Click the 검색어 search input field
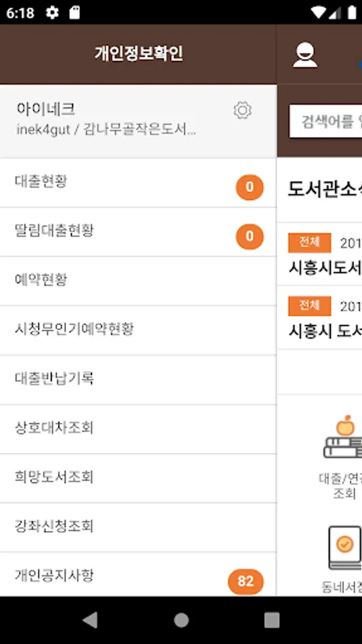362x644 pixels. pos(326,121)
